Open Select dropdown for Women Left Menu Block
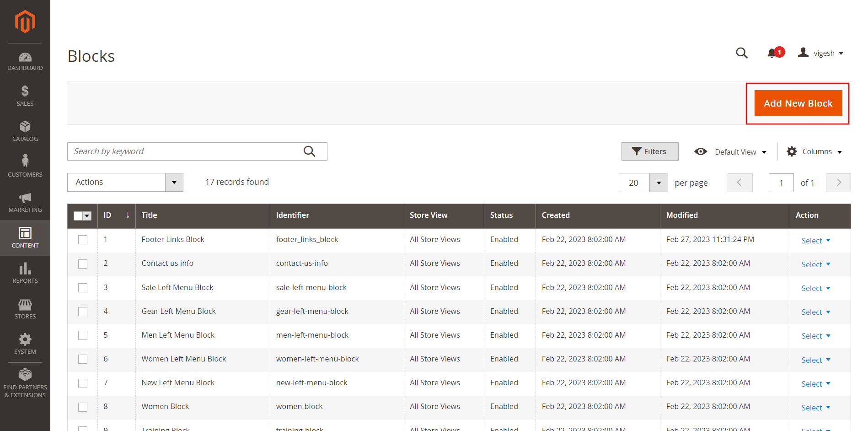 coord(816,360)
